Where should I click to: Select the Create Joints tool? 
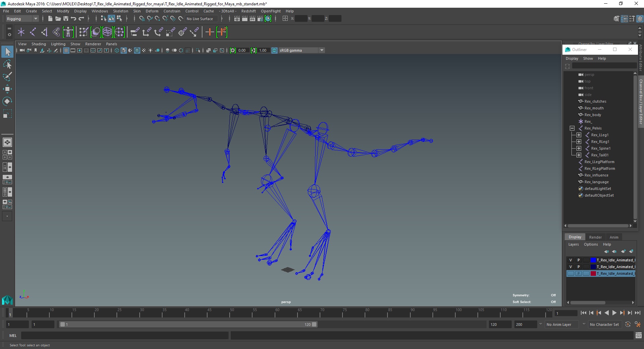click(33, 32)
